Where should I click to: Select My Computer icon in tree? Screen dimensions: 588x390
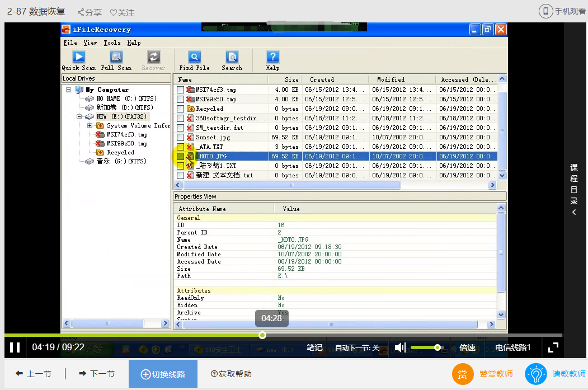click(79, 90)
